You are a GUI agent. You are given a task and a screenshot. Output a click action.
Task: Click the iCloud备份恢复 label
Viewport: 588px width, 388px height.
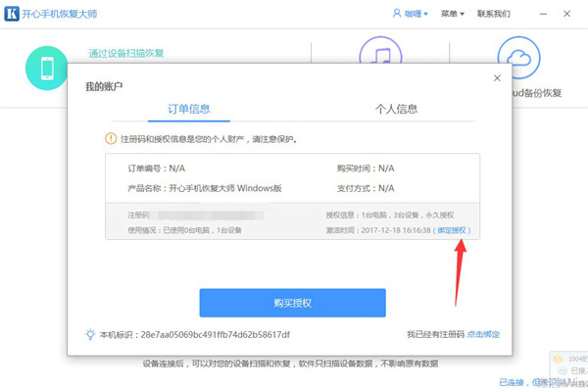(536, 93)
